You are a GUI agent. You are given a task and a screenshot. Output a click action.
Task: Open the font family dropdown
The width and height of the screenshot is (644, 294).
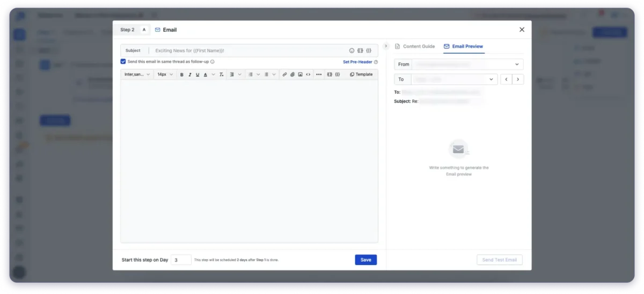137,75
